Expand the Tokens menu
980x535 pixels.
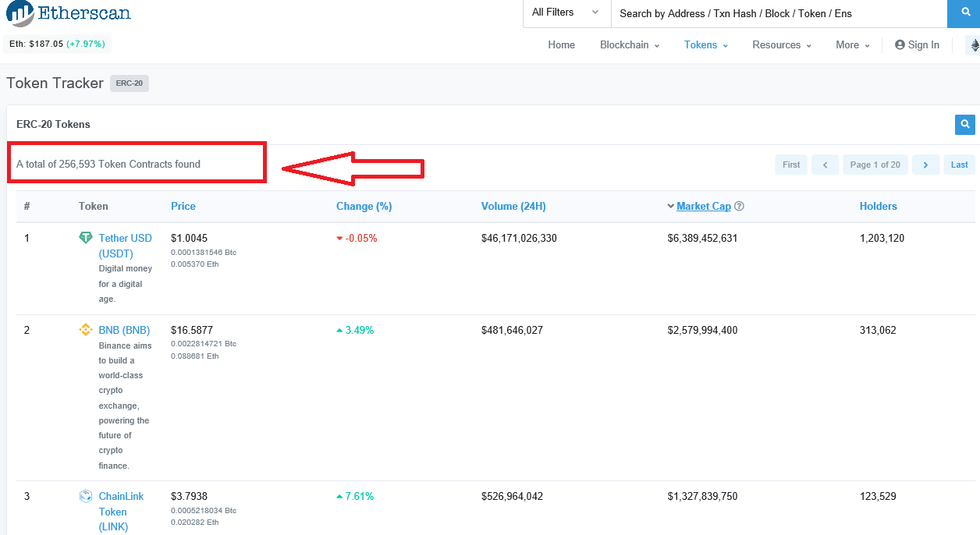(706, 45)
